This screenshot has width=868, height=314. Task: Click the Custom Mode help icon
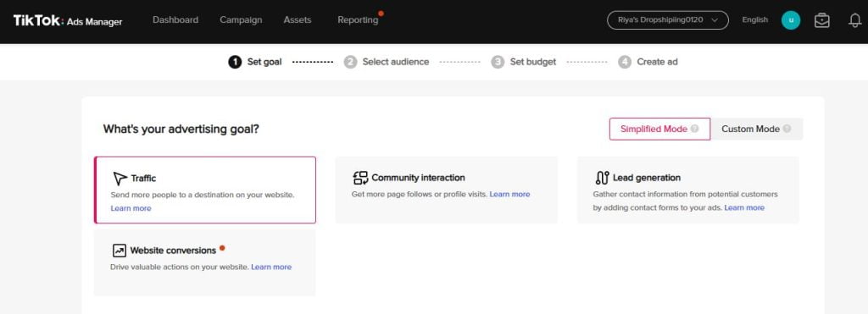pyautogui.click(x=787, y=129)
